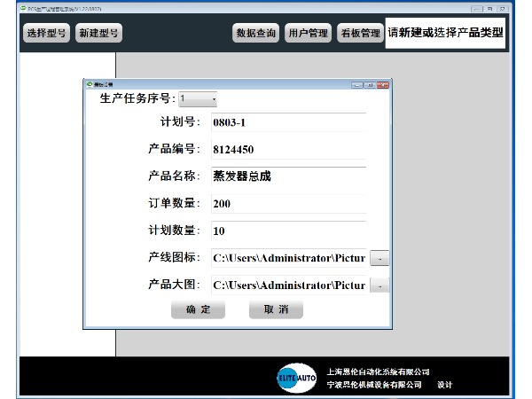532x399 pixels.
Task: Click the 选择型号 button
Action: (x=46, y=33)
